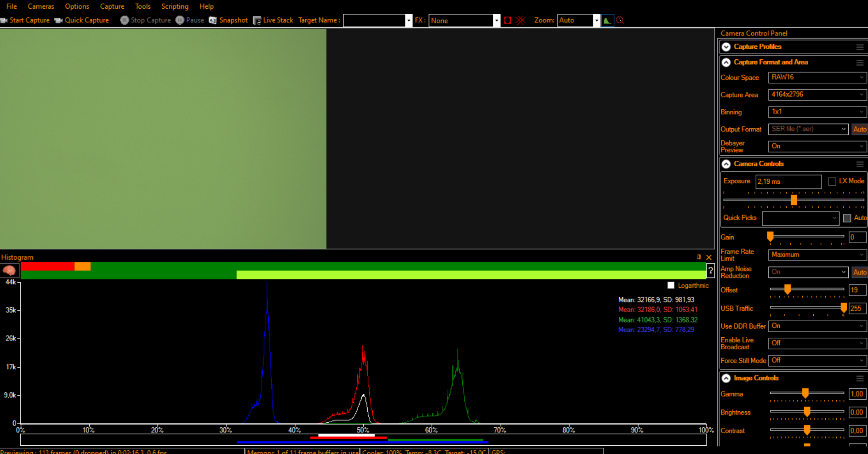This screenshot has height=454, width=868.
Task: Click the Gamma value field showing 1,00
Action: pos(857,394)
